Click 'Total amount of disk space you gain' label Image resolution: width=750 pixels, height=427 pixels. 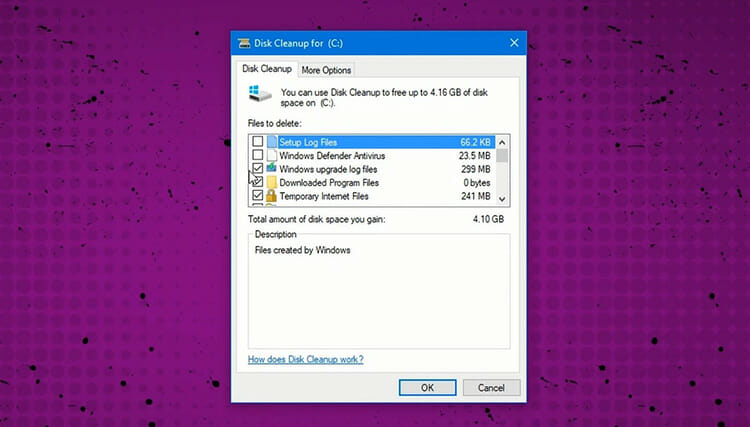316,219
